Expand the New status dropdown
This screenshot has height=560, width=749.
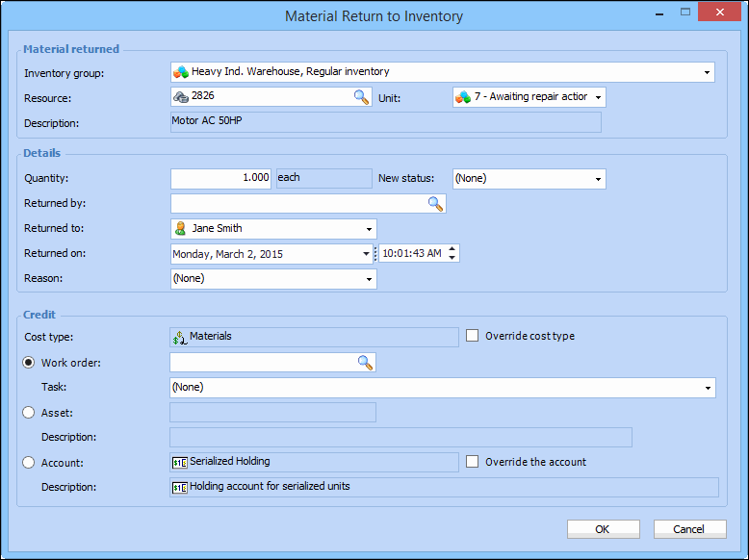(598, 179)
